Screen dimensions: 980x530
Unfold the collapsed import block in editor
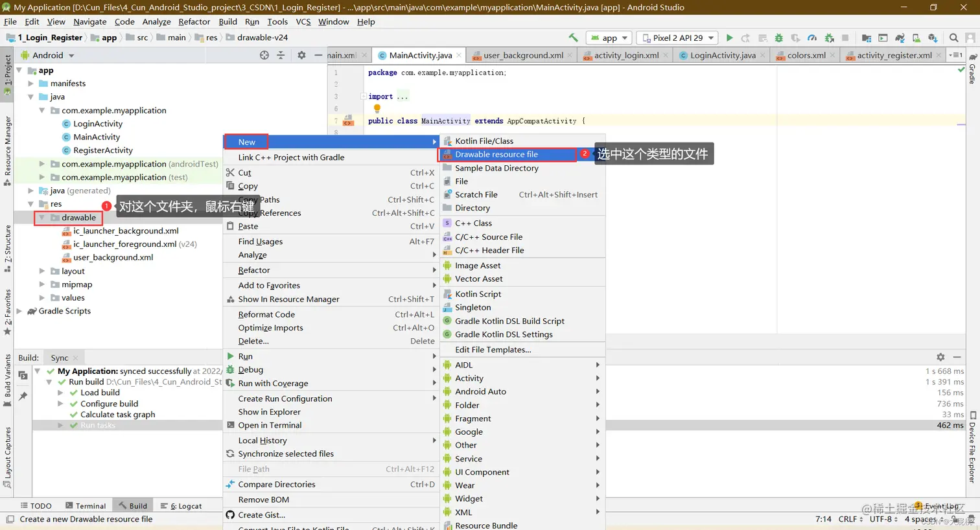coord(363,97)
